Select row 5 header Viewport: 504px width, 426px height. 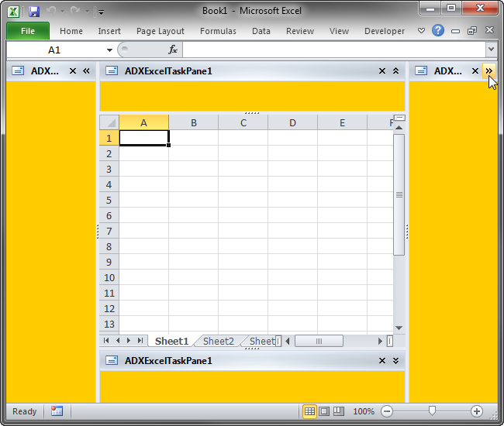[109, 200]
